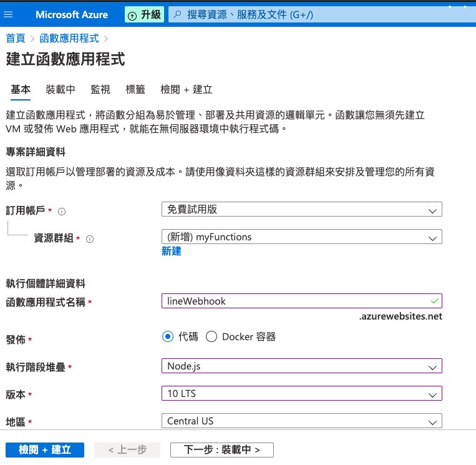476x465 pixels.
Task: Click the 新建 link
Action: click(171, 251)
